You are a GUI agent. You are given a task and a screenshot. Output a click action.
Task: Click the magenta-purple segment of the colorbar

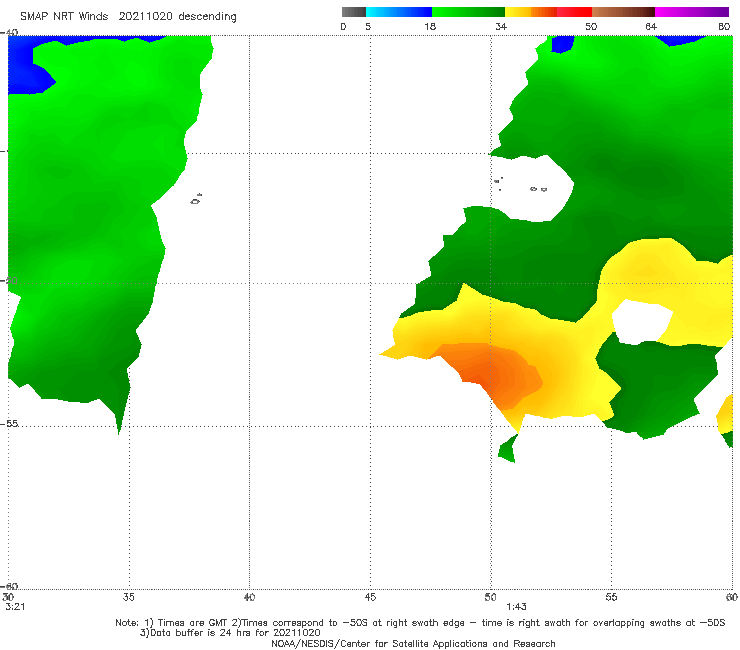[x=692, y=12]
